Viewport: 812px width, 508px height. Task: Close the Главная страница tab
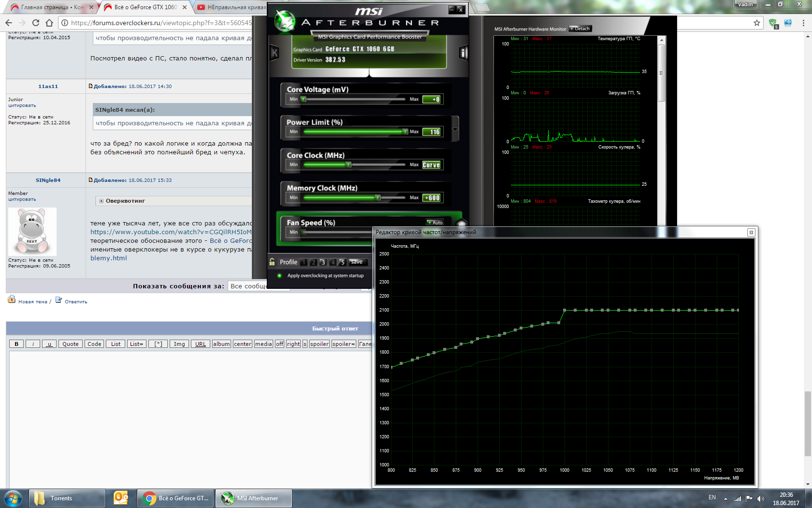pyautogui.click(x=91, y=7)
